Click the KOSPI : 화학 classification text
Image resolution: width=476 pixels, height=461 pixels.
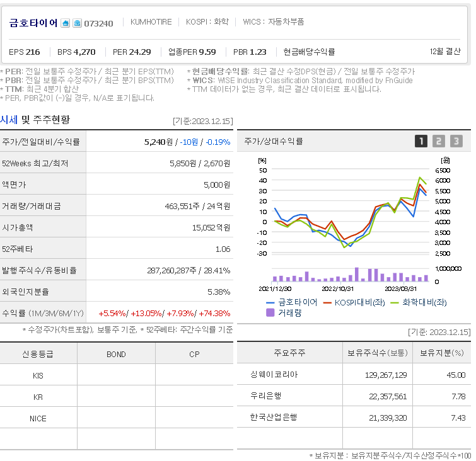tap(207, 22)
